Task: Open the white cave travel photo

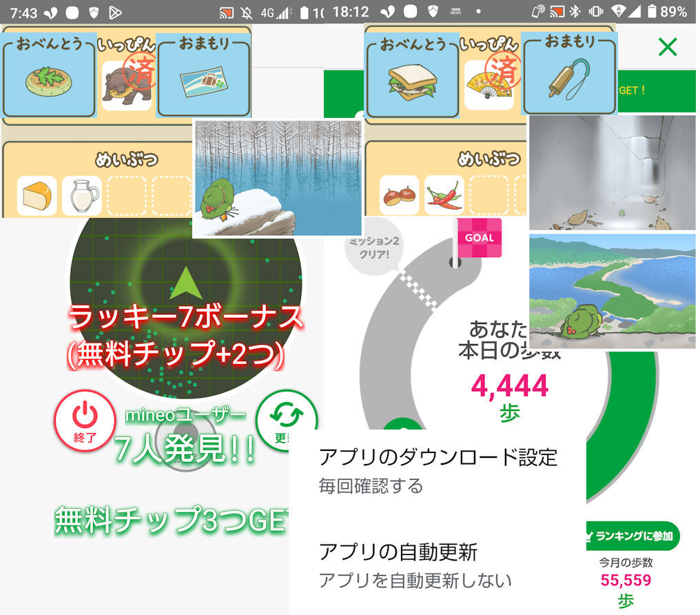Action: coord(612,173)
